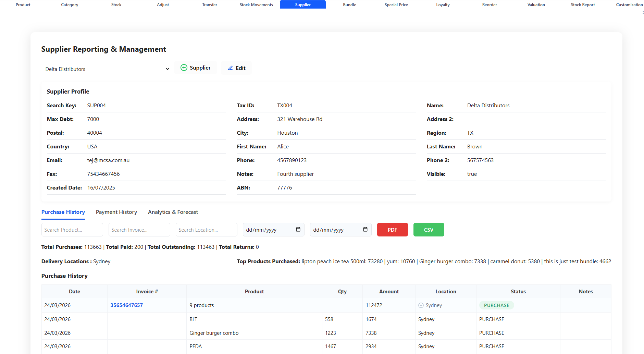This screenshot has width=644, height=354.
Task: Click the Amount column header
Action: [389, 292]
